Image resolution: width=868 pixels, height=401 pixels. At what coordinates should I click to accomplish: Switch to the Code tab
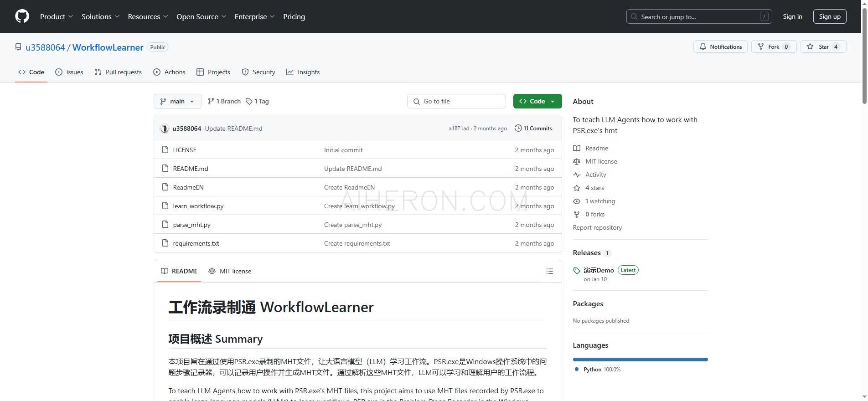pos(31,72)
